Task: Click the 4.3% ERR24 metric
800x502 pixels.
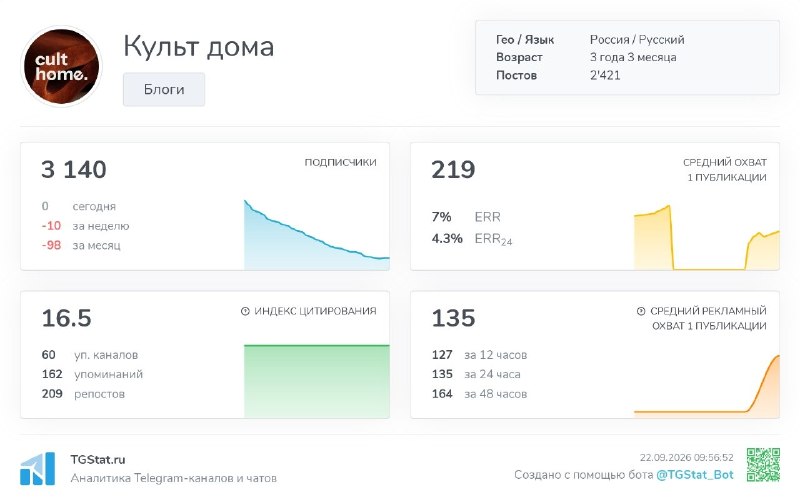Action: [x=472, y=239]
